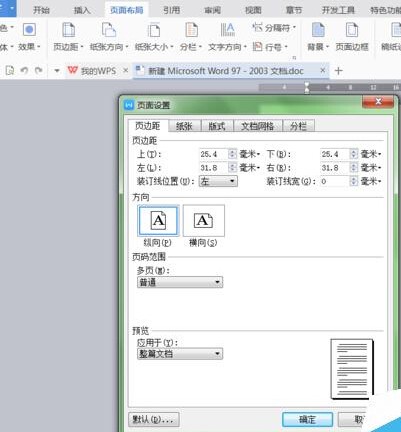Open the 视图 ribbon tab
Viewport: 401px width, 432px height.
[x=253, y=10]
